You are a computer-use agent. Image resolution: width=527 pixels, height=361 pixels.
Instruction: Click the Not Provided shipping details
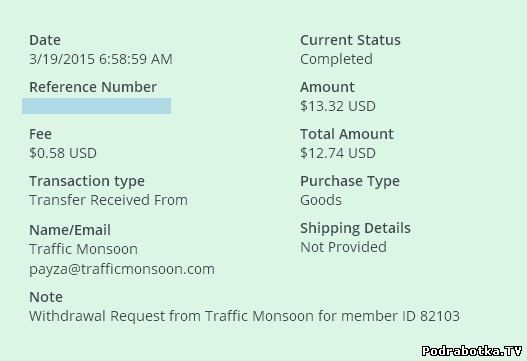pyautogui.click(x=343, y=247)
